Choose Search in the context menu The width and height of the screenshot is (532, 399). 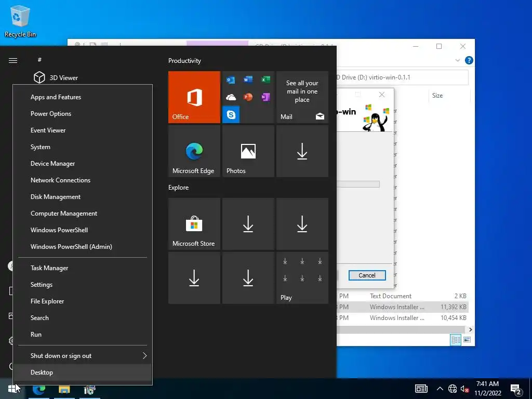coord(83,318)
